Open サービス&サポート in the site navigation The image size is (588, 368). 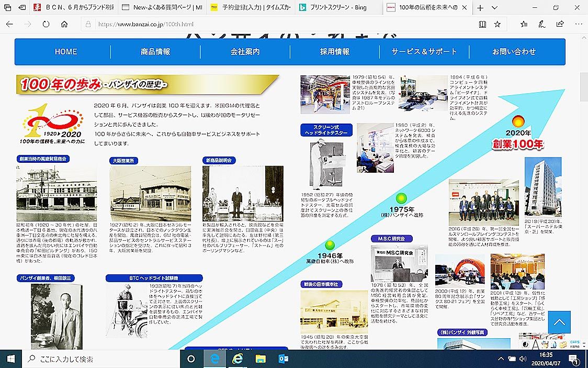pyautogui.click(x=424, y=52)
